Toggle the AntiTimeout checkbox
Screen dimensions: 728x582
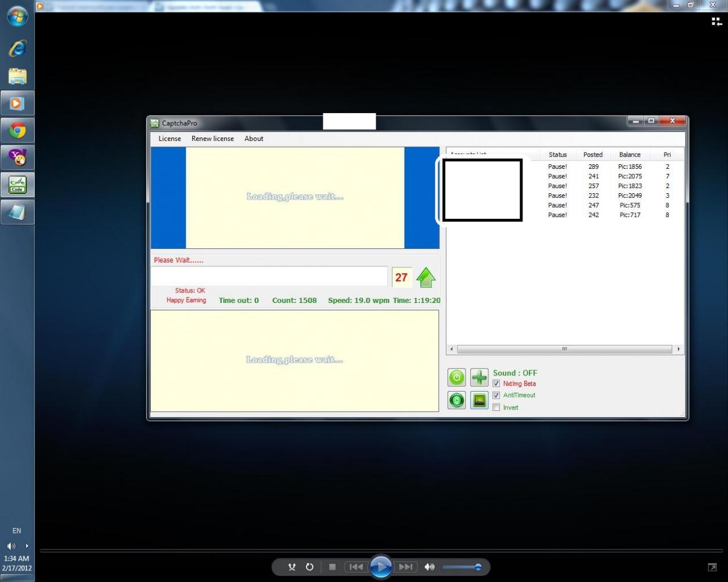tap(496, 395)
